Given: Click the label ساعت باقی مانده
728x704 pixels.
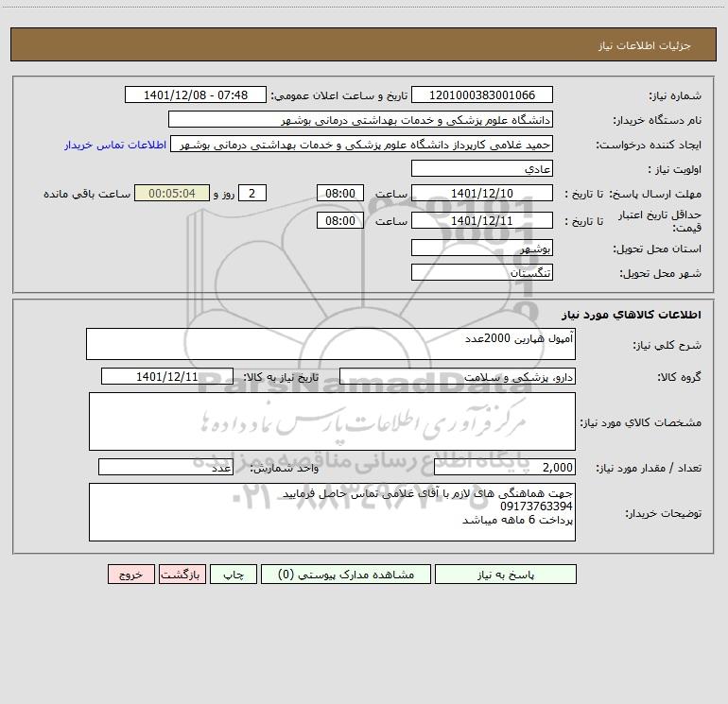Looking at the screenshot, I should coord(87,194).
